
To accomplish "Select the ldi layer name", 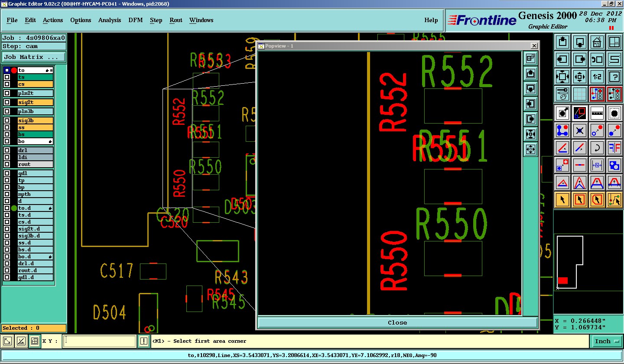I will 35,157.
